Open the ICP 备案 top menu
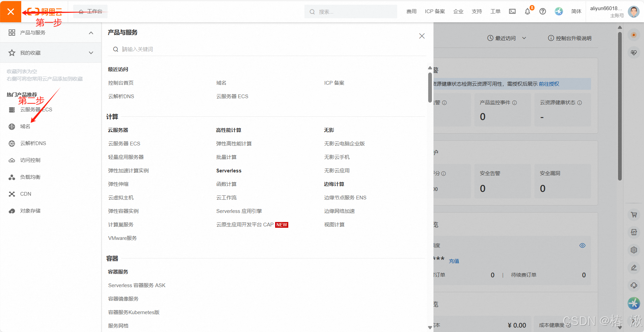Screen dimensions: 644x332 click(x=435, y=11)
